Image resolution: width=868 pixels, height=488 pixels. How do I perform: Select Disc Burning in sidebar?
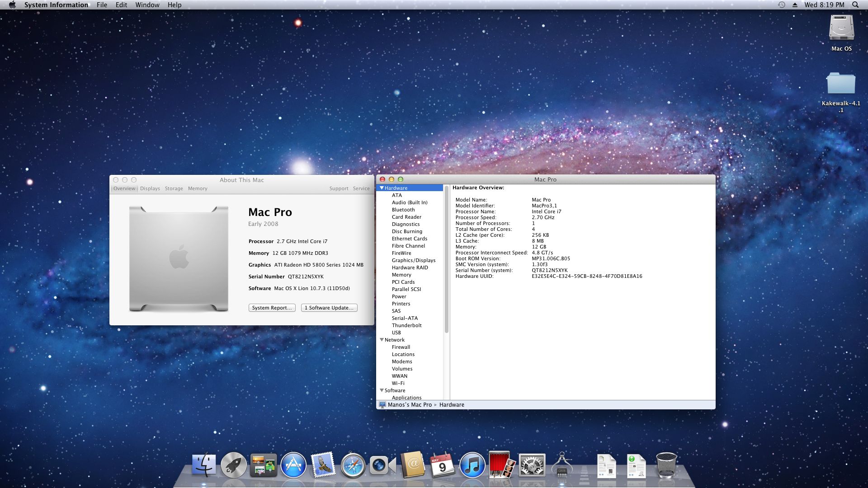(407, 231)
